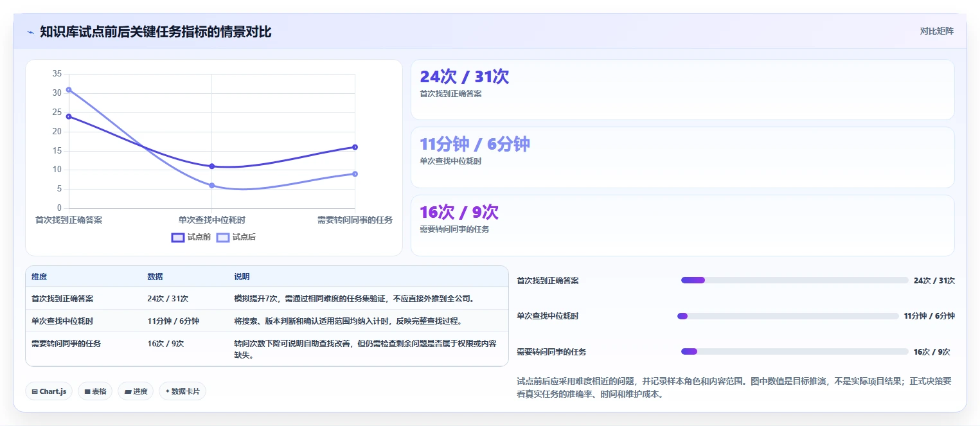Click the 16次 / 9次 data card
This screenshot has width=980, height=426.
(x=682, y=226)
